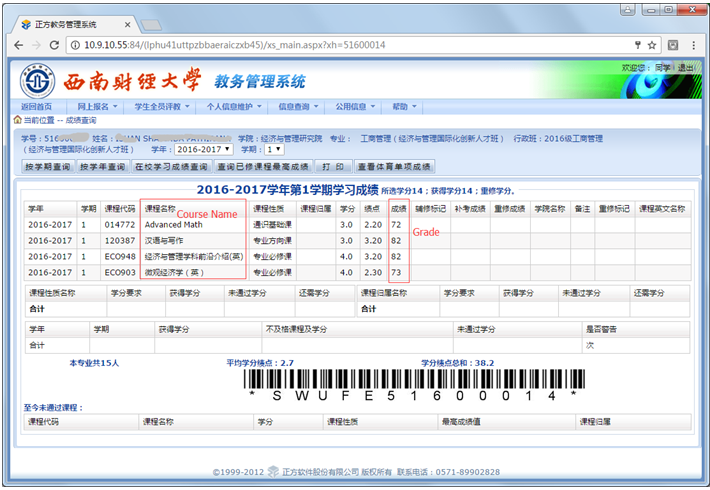Image resolution: width=710 pixels, height=490 pixels.
Task: Click the 退出 logout link
Action: [685, 68]
